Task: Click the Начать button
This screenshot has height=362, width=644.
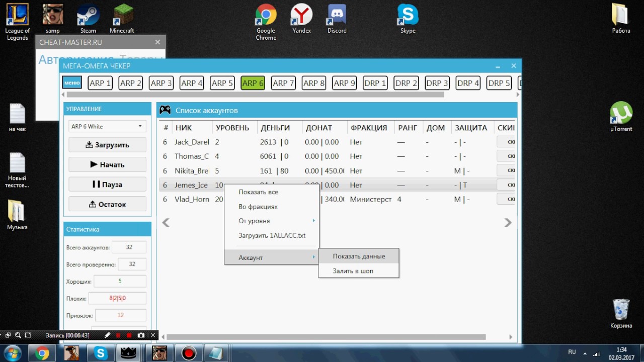Action: click(x=107, y=164)
